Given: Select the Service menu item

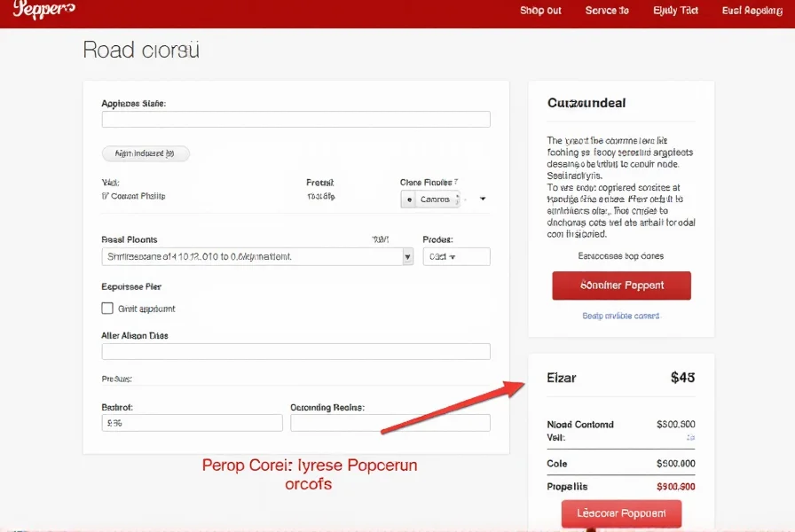Looking at the screenshot, I should point(606,11).
